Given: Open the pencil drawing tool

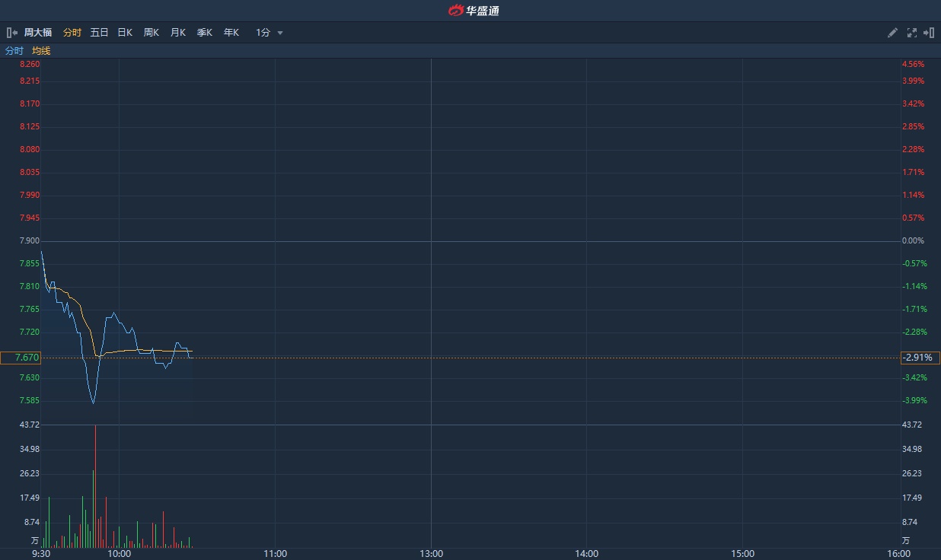Looking at the screenshot, I should pyautogui.click(x=893, y=33).
